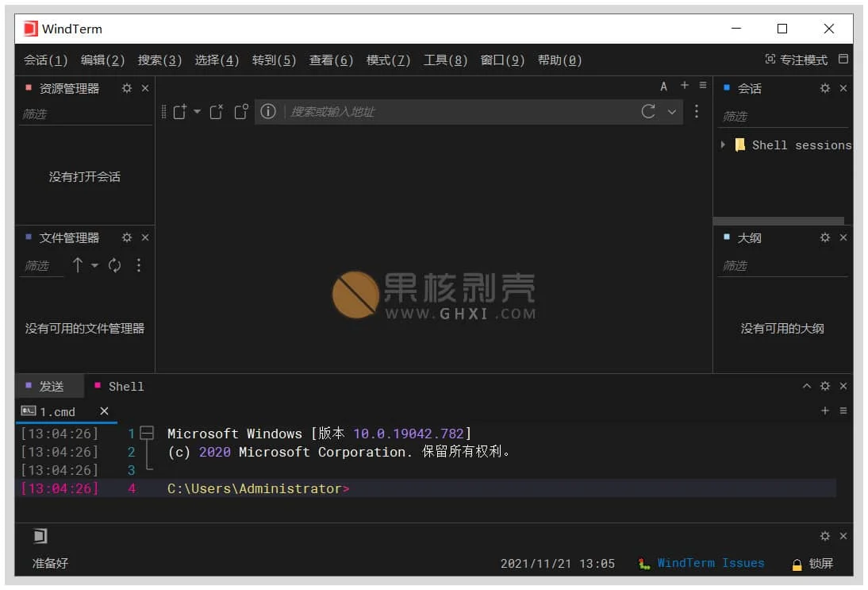Open settings gear of 文件管理器 panel
Screen dimensions: 868x590
coord(127,237)
